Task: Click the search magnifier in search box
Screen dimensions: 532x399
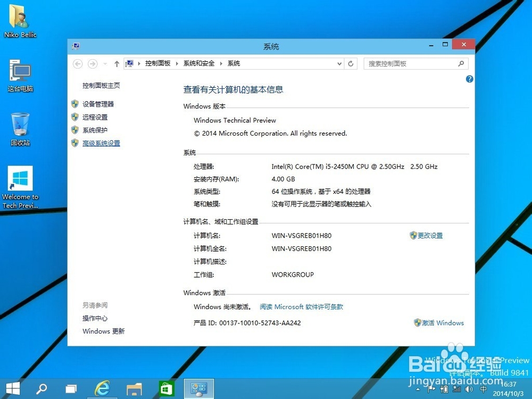Action: coord(461,63)
